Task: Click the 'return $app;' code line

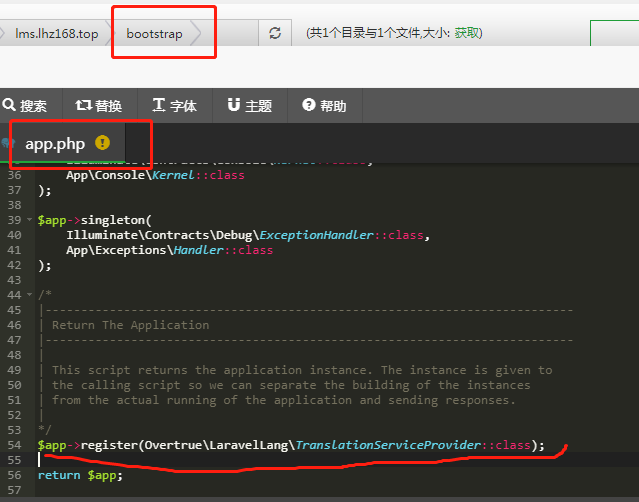Action: point(80,475)
